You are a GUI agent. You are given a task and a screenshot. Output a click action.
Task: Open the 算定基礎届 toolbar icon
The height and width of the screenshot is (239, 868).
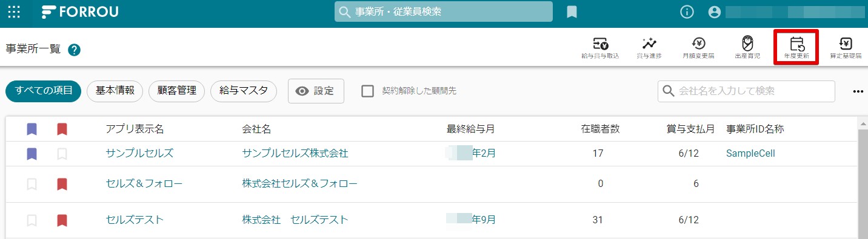(x=846, y=48)
